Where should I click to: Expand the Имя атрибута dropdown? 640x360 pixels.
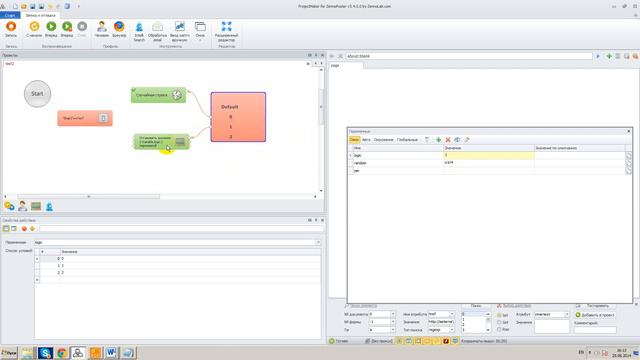[x=452, y=314]
